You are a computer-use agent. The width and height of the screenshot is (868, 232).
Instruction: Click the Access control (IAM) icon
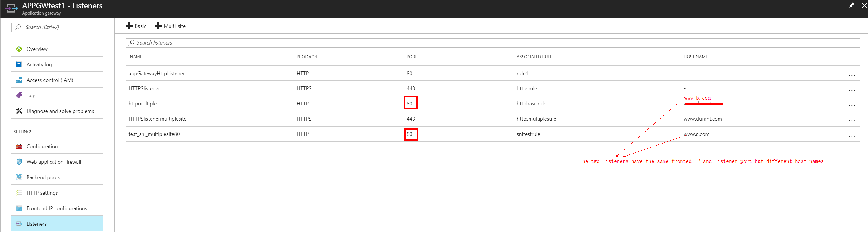(19, 80)
